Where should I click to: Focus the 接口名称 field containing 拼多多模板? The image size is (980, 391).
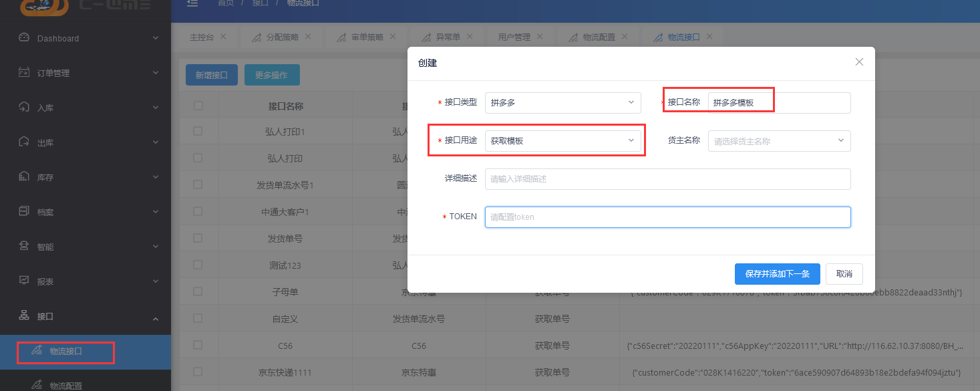[779, 103]
